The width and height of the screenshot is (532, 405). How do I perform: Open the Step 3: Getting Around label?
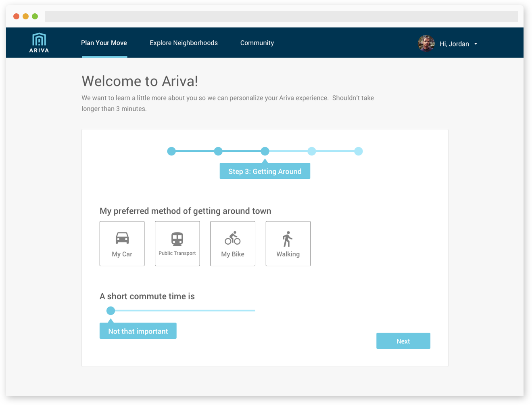coord(265,171)
